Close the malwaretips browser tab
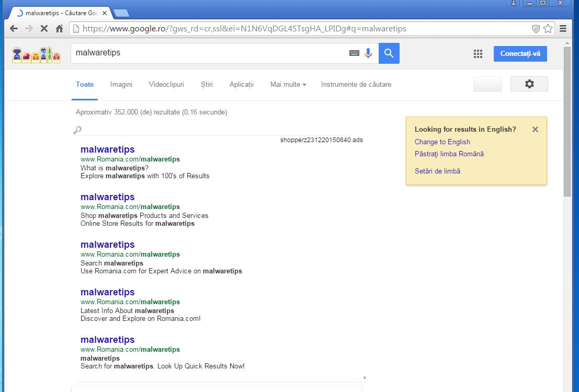Image resolution: width=579 pixels, height=392 pixels. pyautogui.click(x=105, y=13)
